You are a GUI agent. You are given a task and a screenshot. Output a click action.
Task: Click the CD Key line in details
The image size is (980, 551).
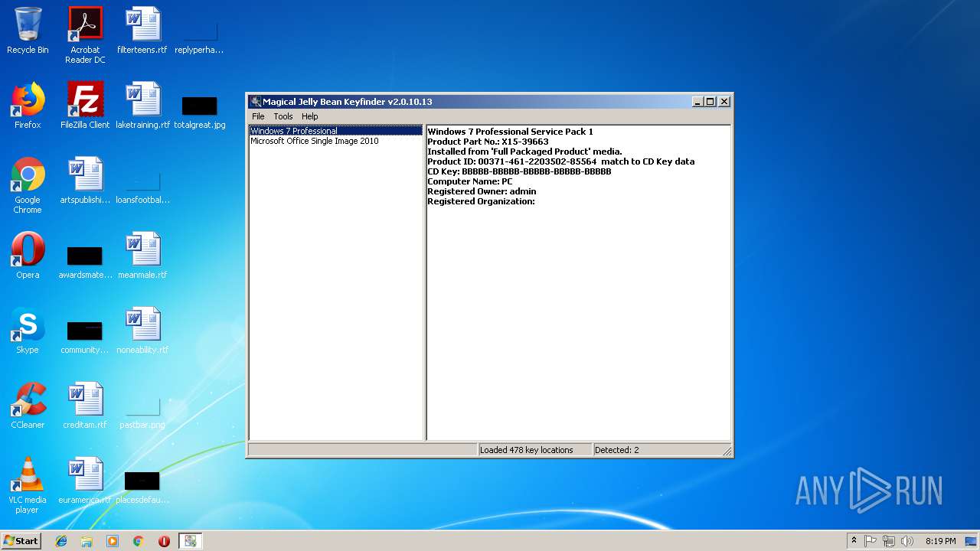tap(519, 171)
